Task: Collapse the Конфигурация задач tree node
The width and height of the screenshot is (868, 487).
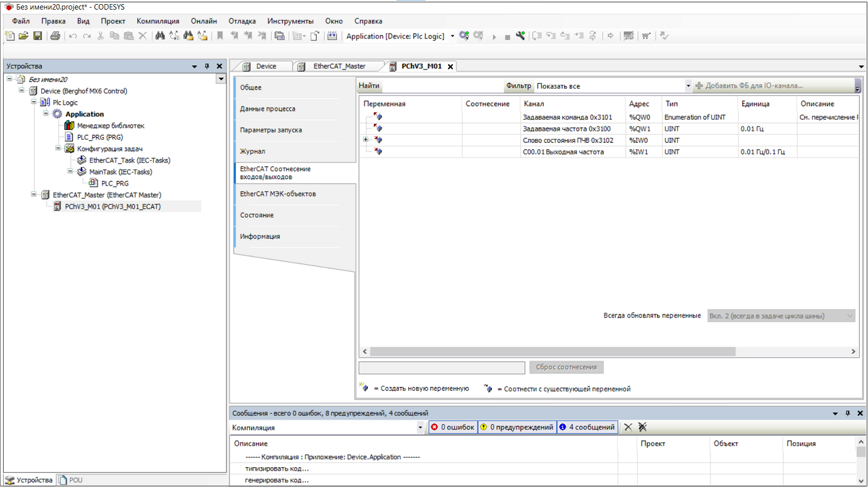Action: pyautogui.click(x=58, y=149)
